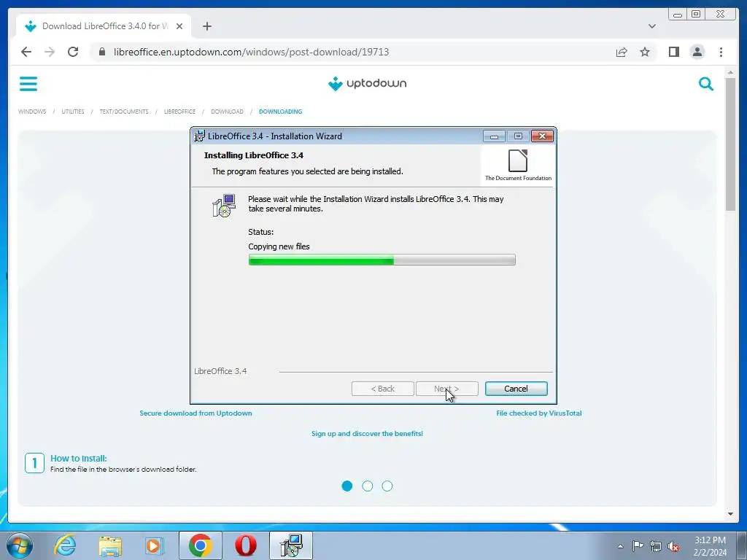
Task: Reload the current page
Action: [x=73, y=52]
